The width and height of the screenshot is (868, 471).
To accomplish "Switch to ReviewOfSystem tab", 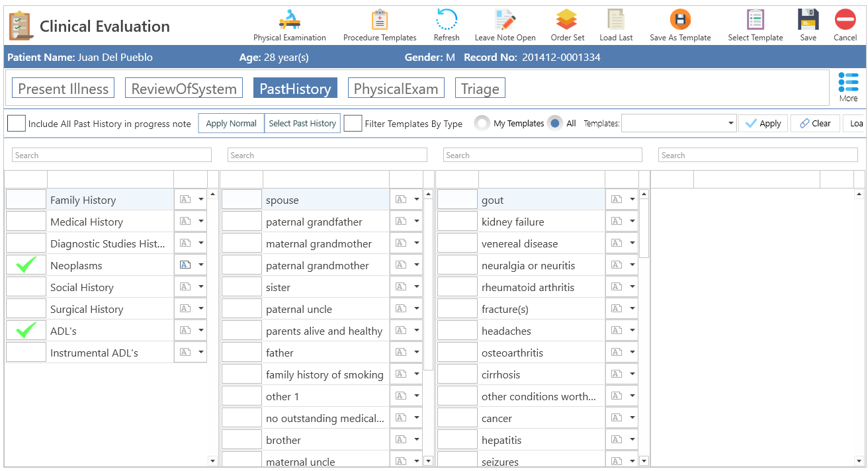I will (x=184, y=89).
